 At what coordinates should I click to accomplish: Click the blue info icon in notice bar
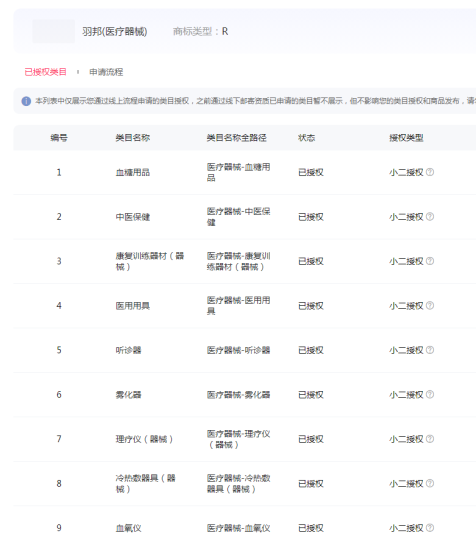(x=26, y=101)
